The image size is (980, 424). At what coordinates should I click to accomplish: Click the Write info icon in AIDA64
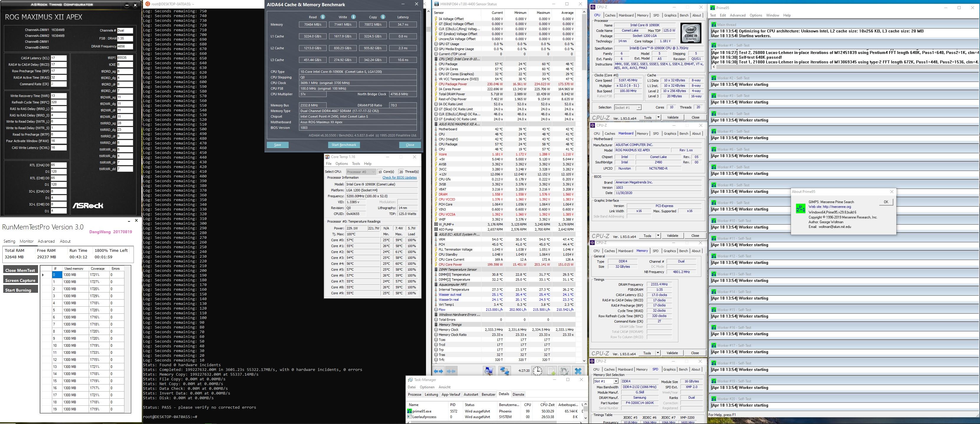click(x=353, y=17)
